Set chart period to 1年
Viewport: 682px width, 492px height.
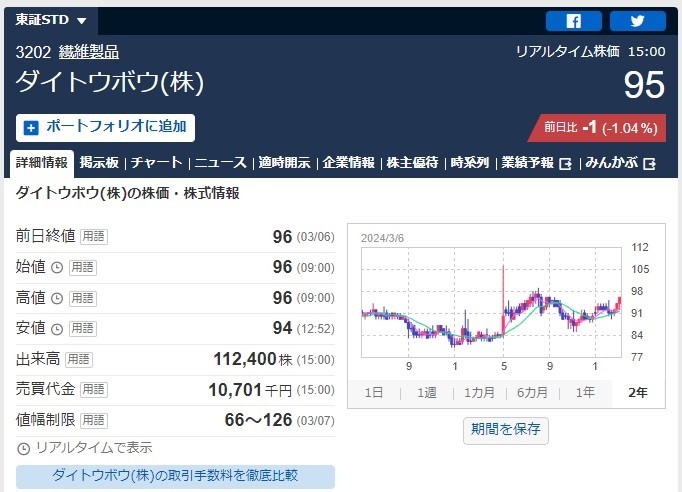point(585,393)
